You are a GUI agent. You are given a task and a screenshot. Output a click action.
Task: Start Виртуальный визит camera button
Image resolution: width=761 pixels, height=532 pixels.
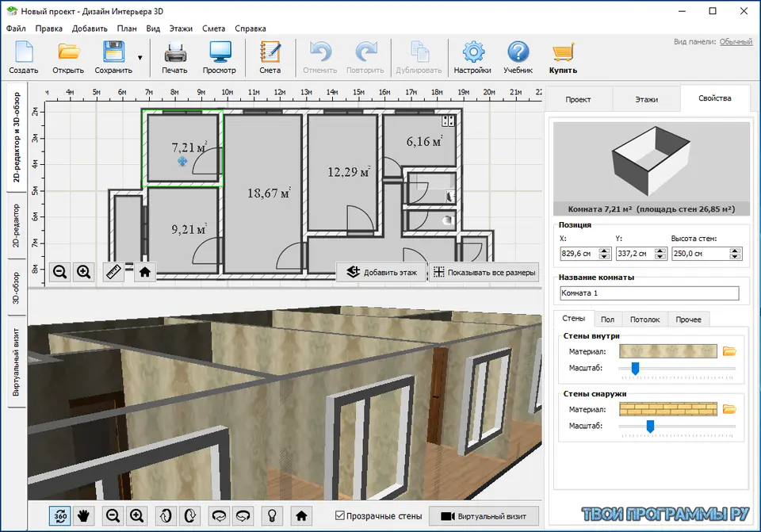[x=484, y=516]
